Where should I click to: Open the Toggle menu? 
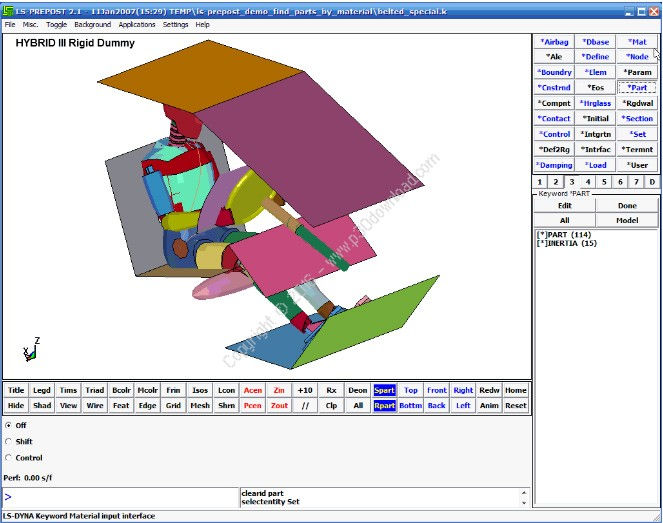click(x=57, y=25)
